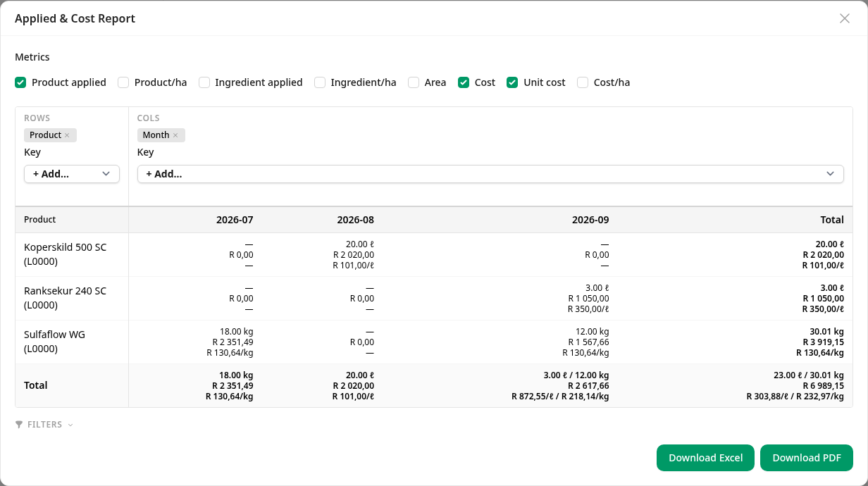
Task: Enable the Product/ha metric
Action: pyautogui.click(x=123, y=82)
